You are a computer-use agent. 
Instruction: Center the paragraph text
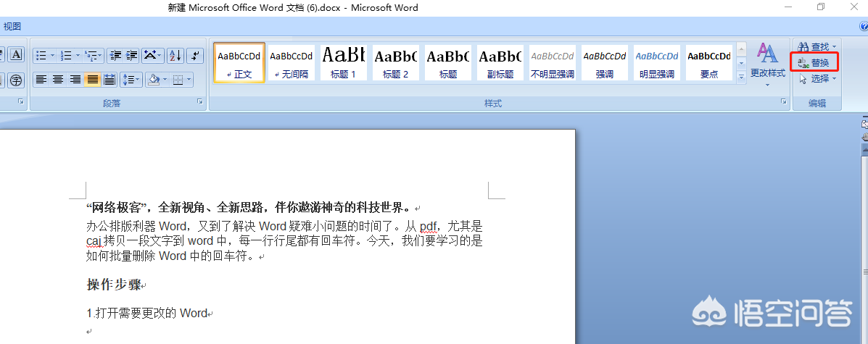[57, 80]
